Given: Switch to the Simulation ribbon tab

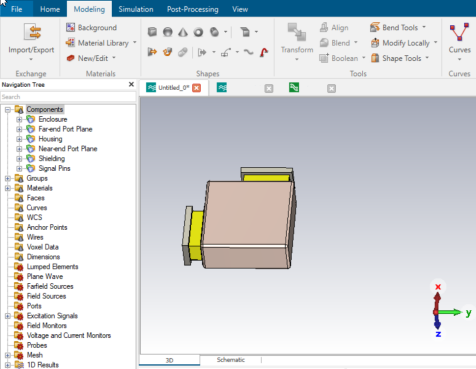Looking at the screenshot, I should pyautogui.click(x=136, y=9).
